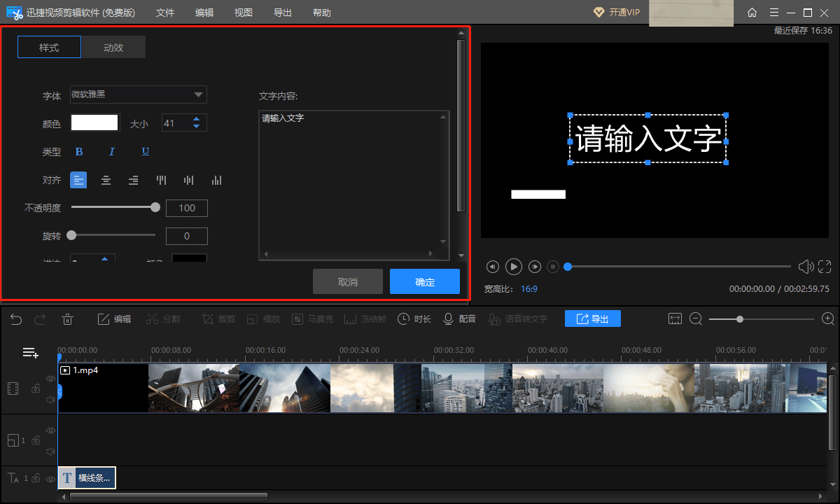
Task: Align text to top vertically
Action: click(x=162, y=180)
